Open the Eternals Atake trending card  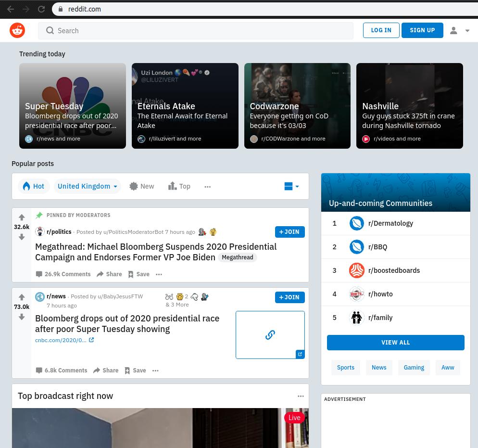[x=185, y=106]
